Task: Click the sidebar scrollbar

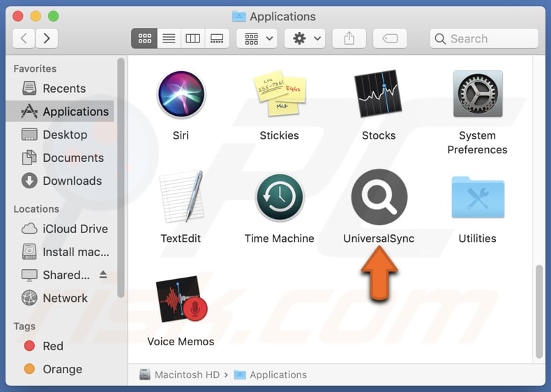Action: click(121, 178)
